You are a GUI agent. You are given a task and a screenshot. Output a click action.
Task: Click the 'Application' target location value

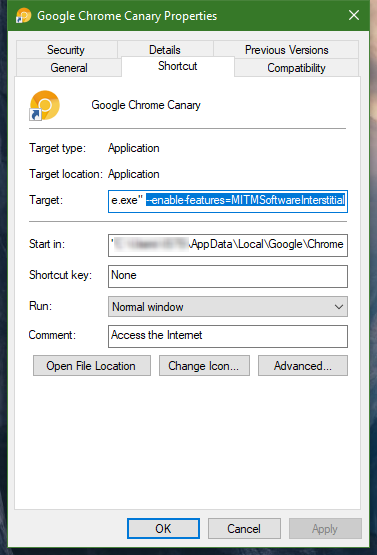pos(134,174)
